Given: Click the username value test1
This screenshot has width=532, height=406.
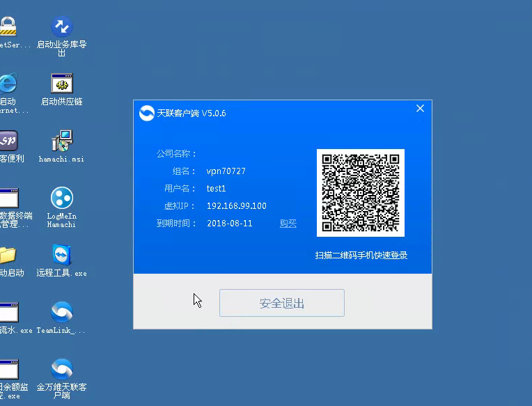Looking at the screenshot, I should click(216, 188).
